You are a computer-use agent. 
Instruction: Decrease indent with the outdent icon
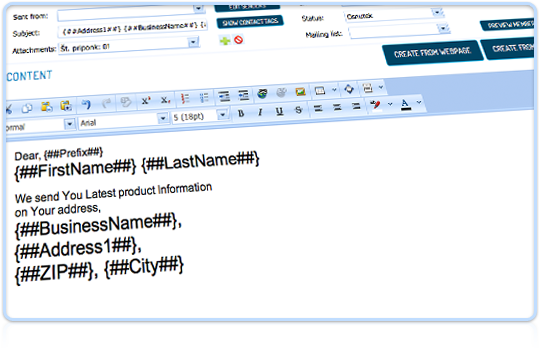pos(224,96)
